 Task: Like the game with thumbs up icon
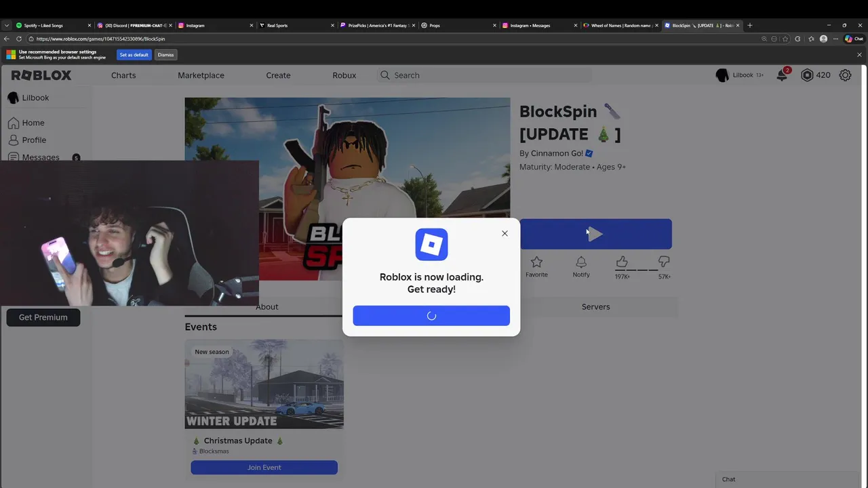622,262
